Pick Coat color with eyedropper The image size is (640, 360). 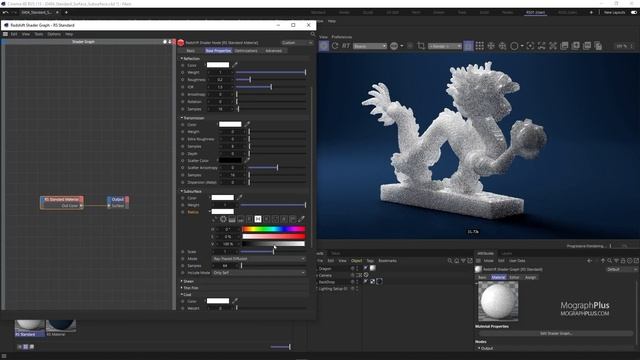[235, 301]
